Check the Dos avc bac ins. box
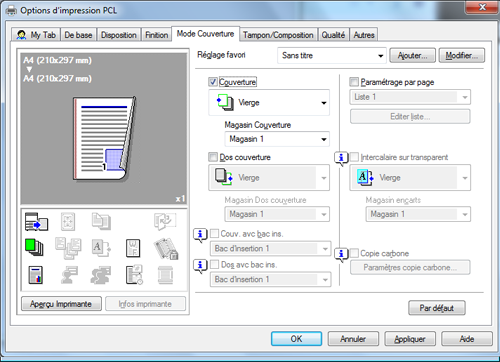The image size is (500, 362). [x=214, y=265]
